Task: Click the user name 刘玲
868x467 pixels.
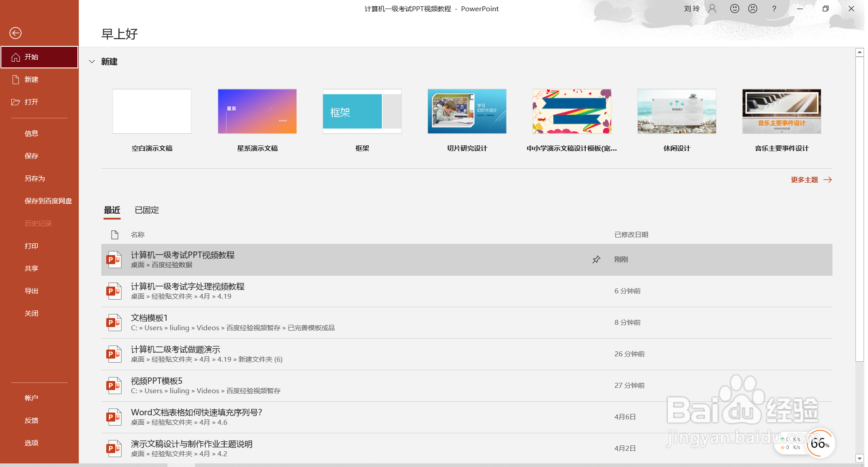Action: pos(692,9)
